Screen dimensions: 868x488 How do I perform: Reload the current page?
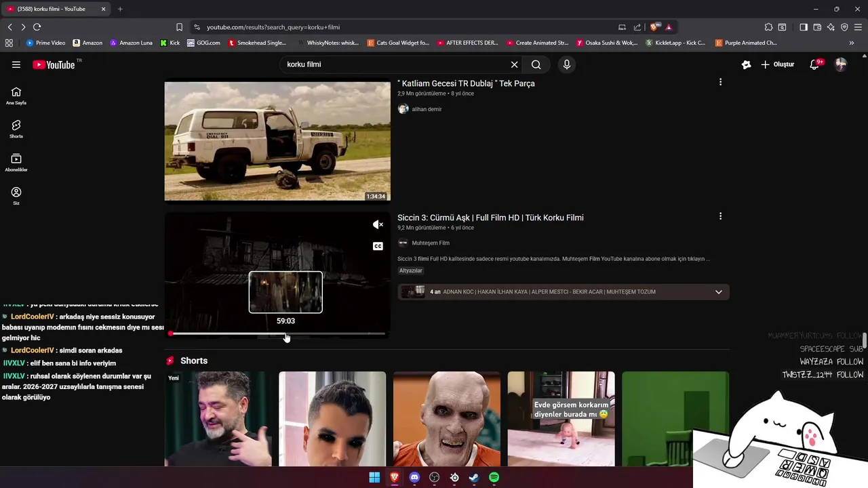coord(37,27)
